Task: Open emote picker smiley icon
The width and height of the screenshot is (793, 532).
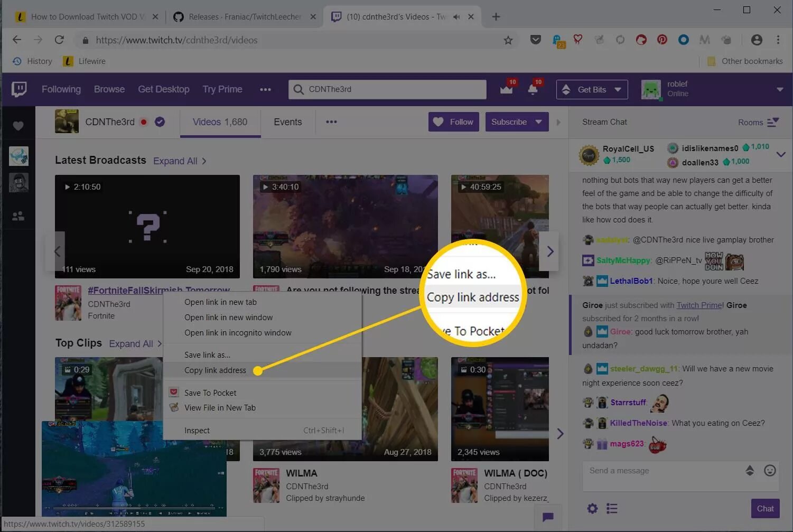Action: [x=770, y=470]
